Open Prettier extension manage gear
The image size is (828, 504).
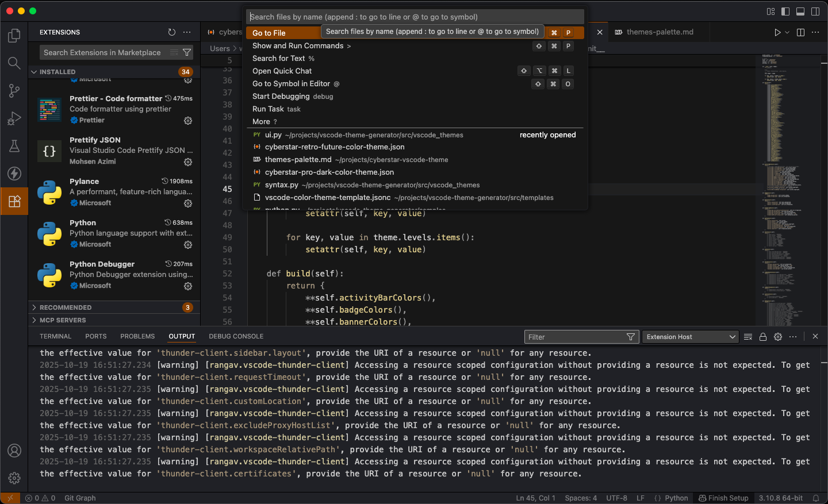[188, 121]
